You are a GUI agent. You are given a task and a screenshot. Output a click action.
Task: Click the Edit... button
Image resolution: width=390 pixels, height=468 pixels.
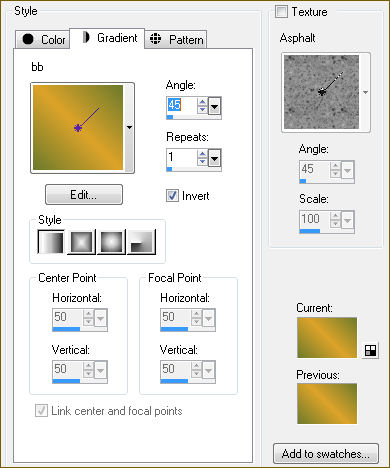tap(84, 195)
